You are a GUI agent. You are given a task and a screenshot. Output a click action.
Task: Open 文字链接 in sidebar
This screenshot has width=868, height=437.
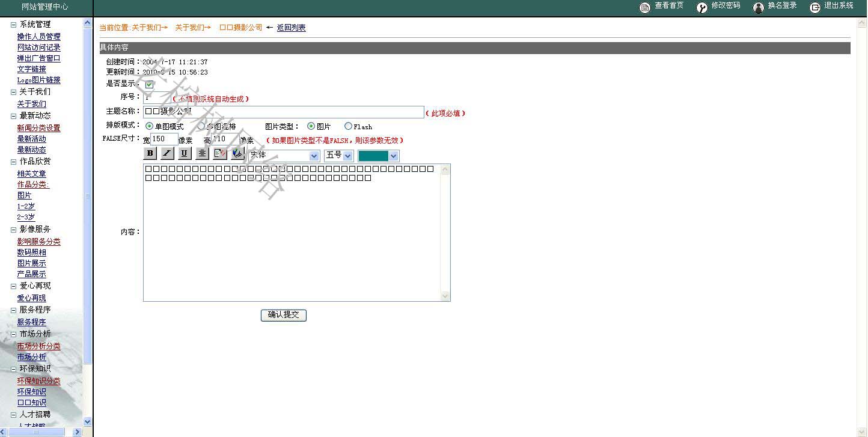point(32,69)
